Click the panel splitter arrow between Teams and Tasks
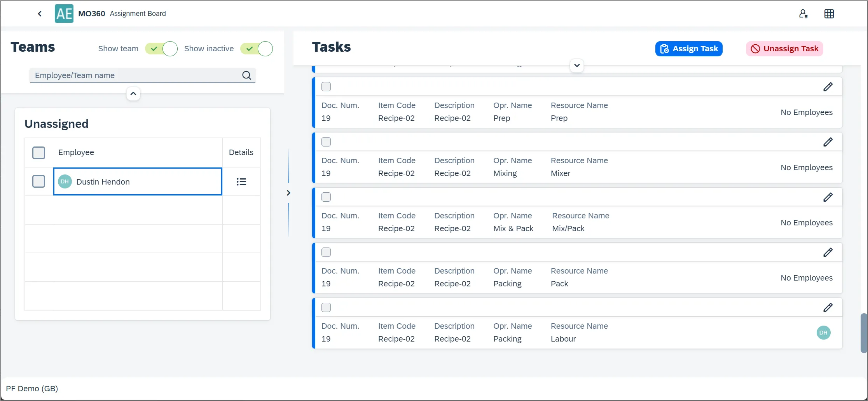Image resolution: width=868 pixels, height=401 pixels. [x=288, y=193]
